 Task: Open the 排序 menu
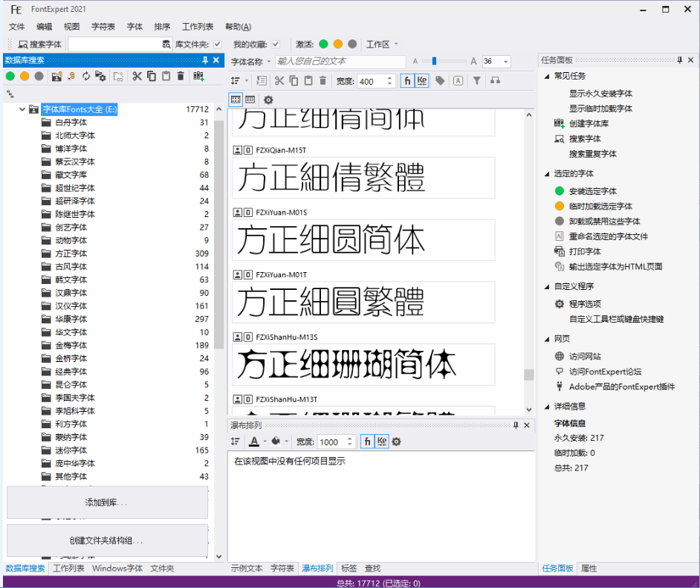tap(162, 27)
